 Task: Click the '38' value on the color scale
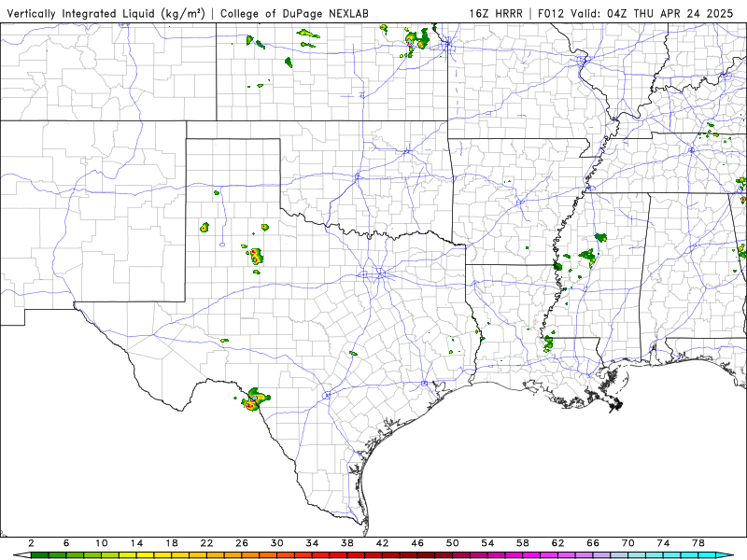[x=347, y=543]
